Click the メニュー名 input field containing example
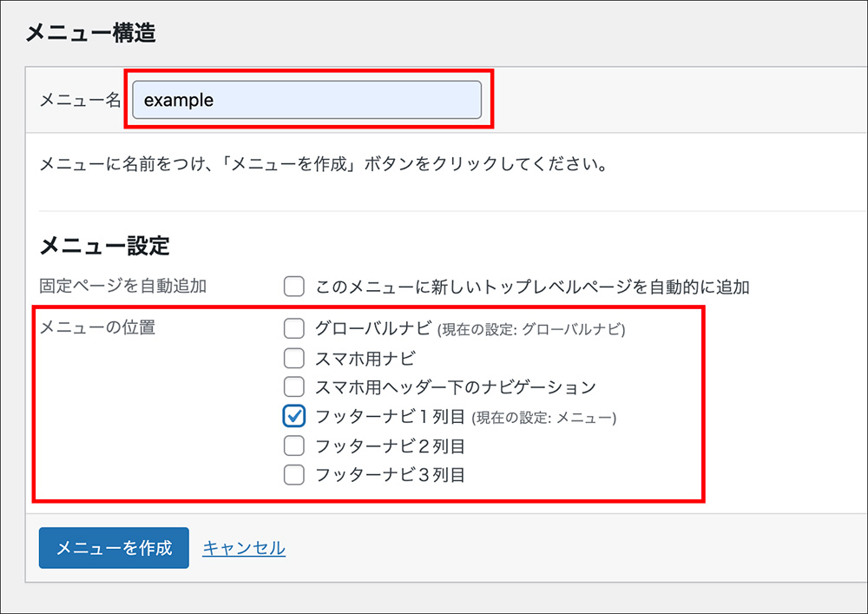 point(306,100)
